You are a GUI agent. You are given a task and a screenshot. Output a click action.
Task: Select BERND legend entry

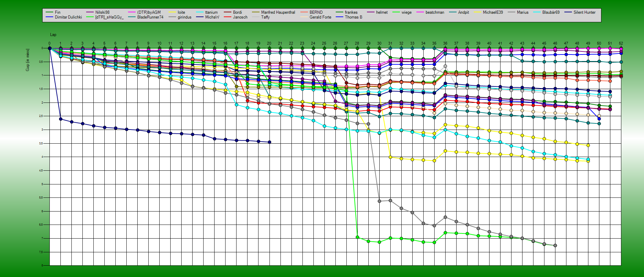click(x=316, y=12)
